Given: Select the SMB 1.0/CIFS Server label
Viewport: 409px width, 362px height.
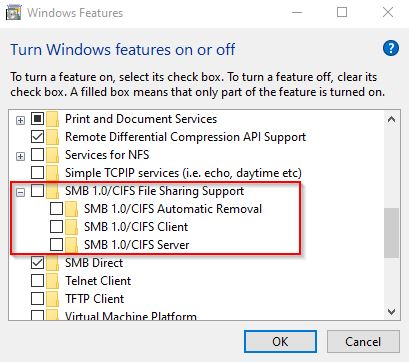Looking at the screenshot, I should pyautogui.click(x=137, y=245).
